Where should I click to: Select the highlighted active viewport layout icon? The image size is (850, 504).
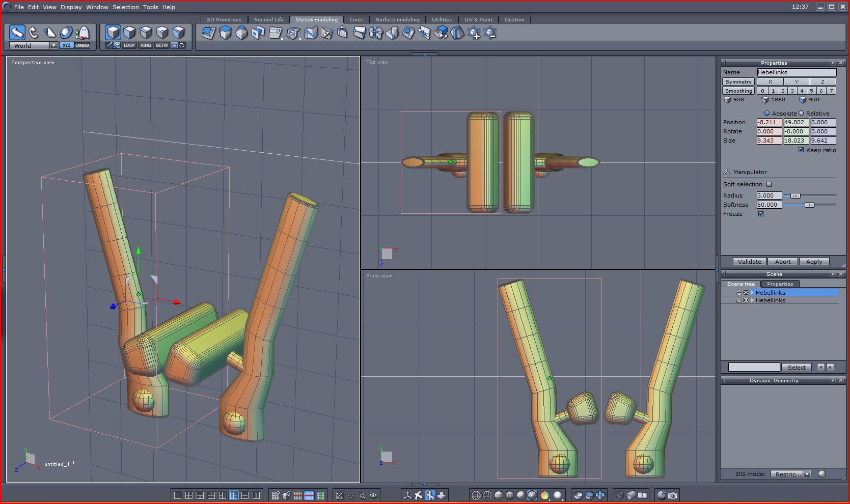point(234,495)
